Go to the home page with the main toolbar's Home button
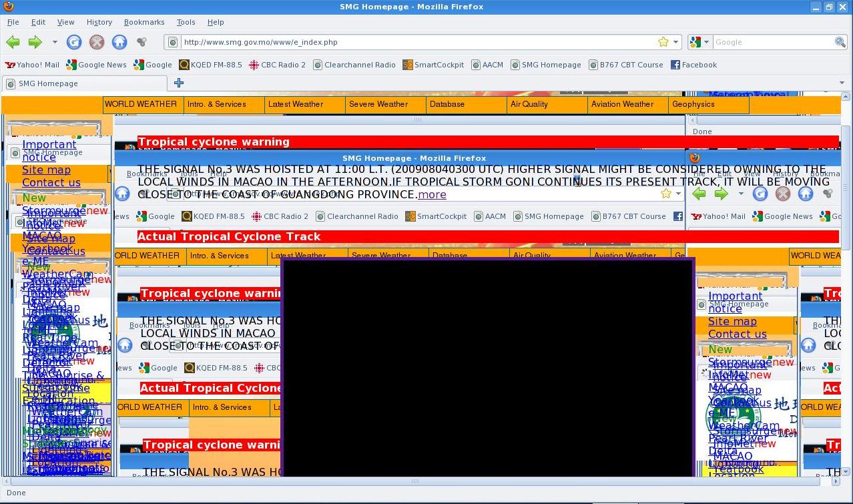The image size is (853, 504). (119, 42)
